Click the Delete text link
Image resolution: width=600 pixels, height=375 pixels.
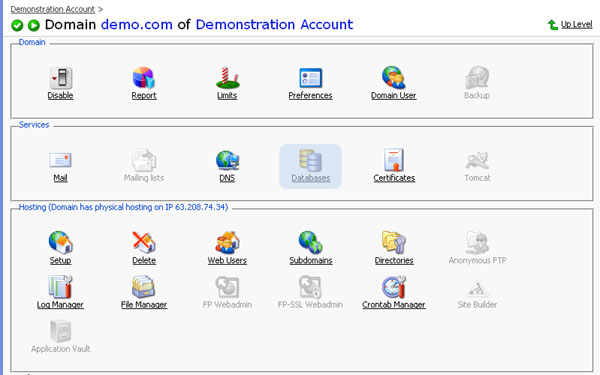144,260
